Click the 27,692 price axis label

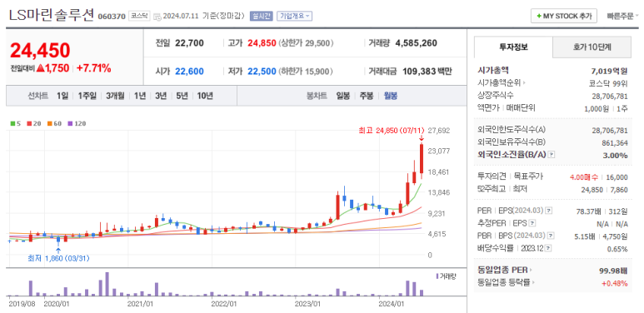tap(439, 131)
